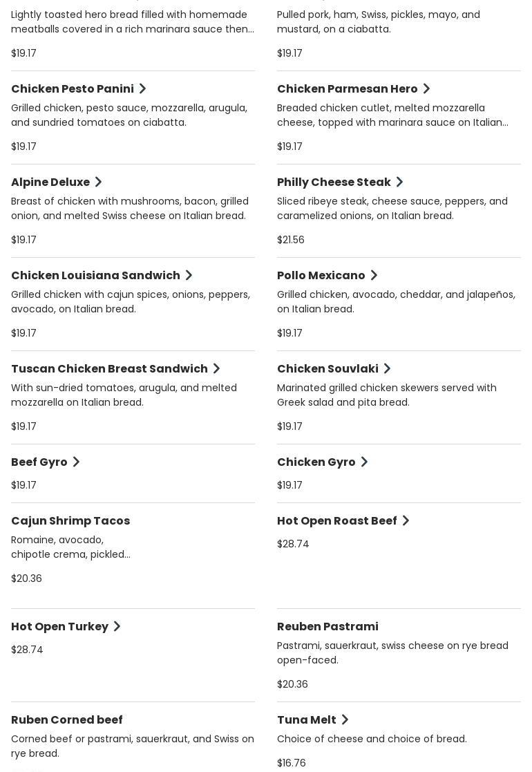
Task: Open the Reuben Pastrami item
Action: tap(327, 626)
